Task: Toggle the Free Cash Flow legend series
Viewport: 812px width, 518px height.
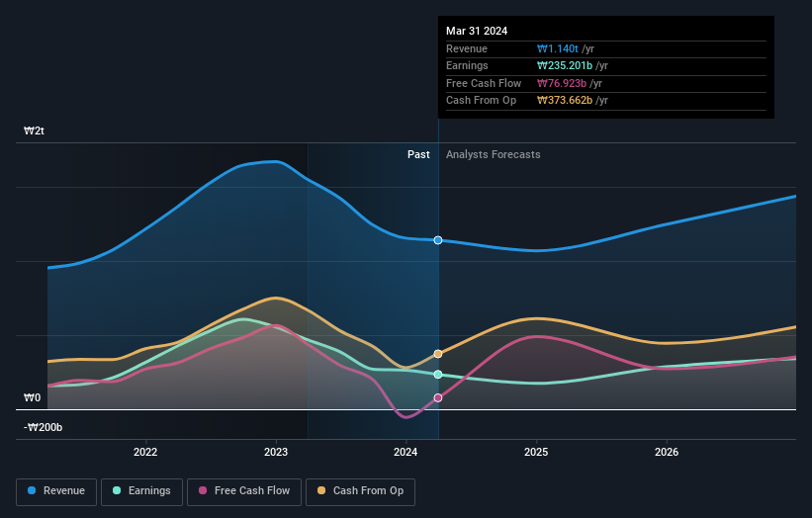Action: pyautogui.click(x=244, y=491)
